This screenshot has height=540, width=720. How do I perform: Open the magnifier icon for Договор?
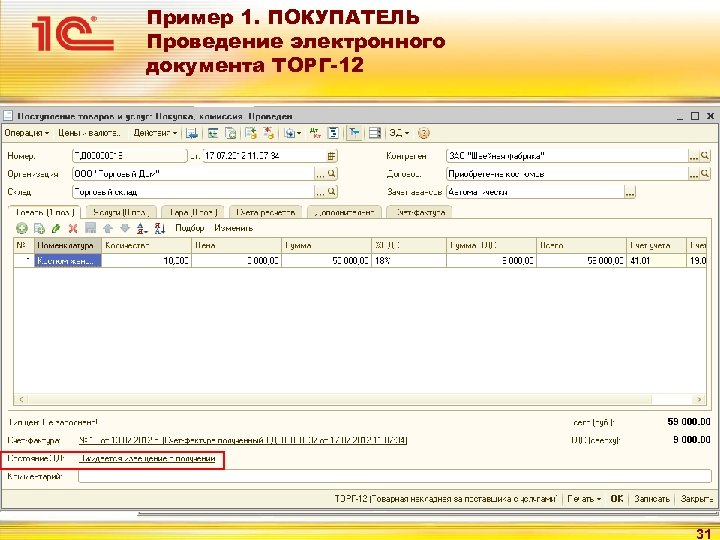point(705,174)
